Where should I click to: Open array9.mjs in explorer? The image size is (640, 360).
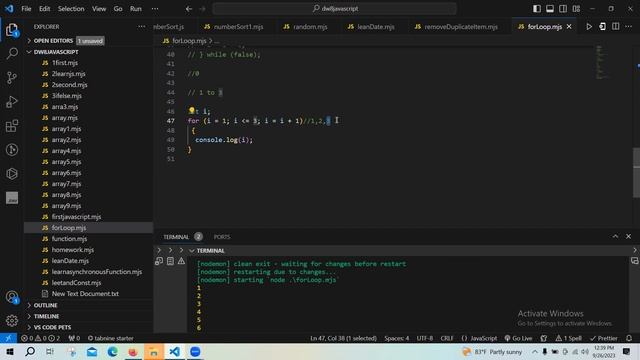pyautogui.click(x=66, y=206)
